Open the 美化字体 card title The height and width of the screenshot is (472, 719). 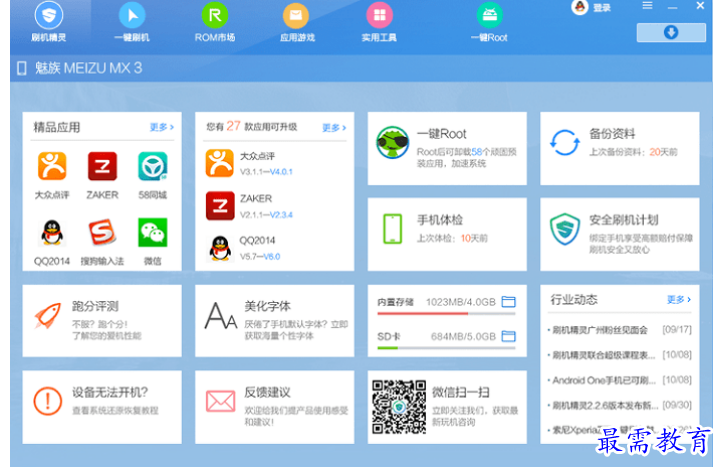point(267,306)
